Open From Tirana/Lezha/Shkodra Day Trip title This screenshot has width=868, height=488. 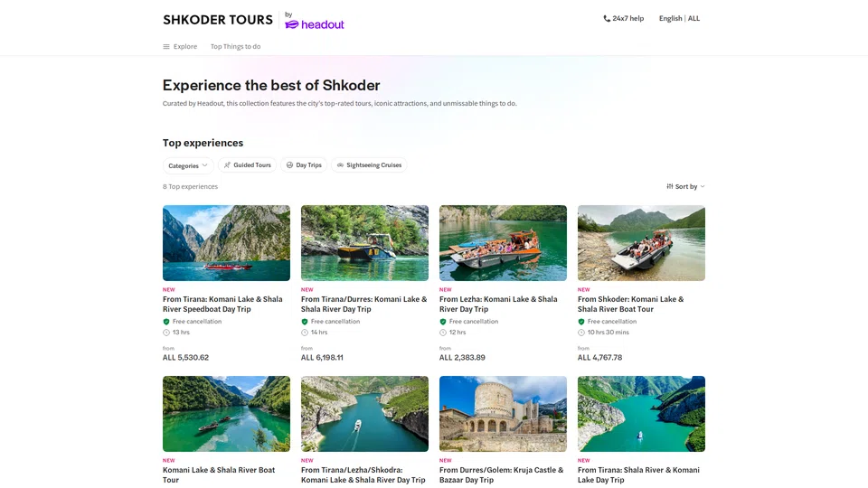click(x=363, y=474)
